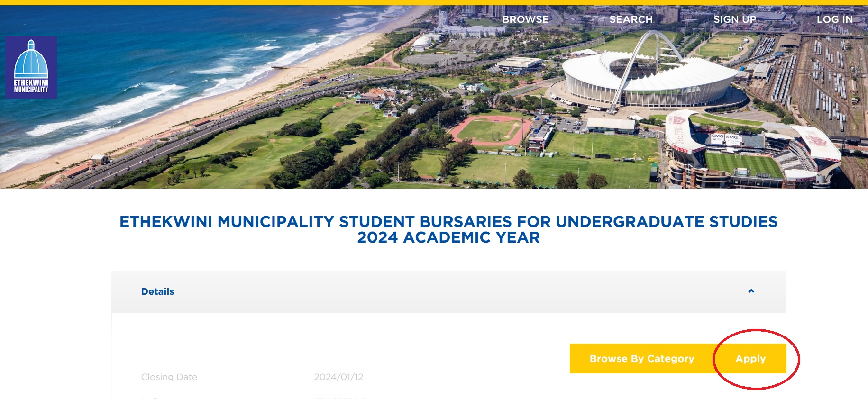Click the white arched stadium in banner

click(649, 78)
